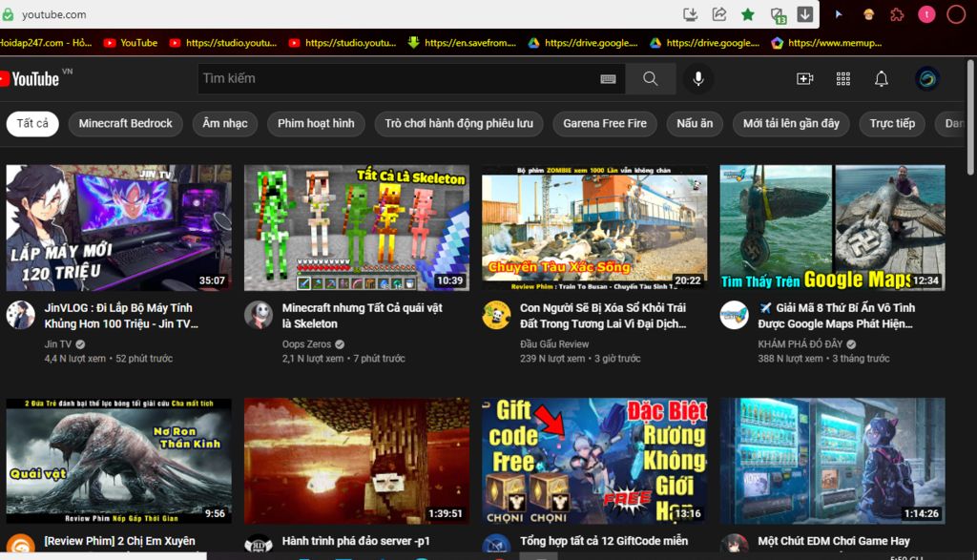The width and height of the screenshot is (977, 560).
Task: Click the Đầu Gấu Review channel avatar
Action: 496,315
